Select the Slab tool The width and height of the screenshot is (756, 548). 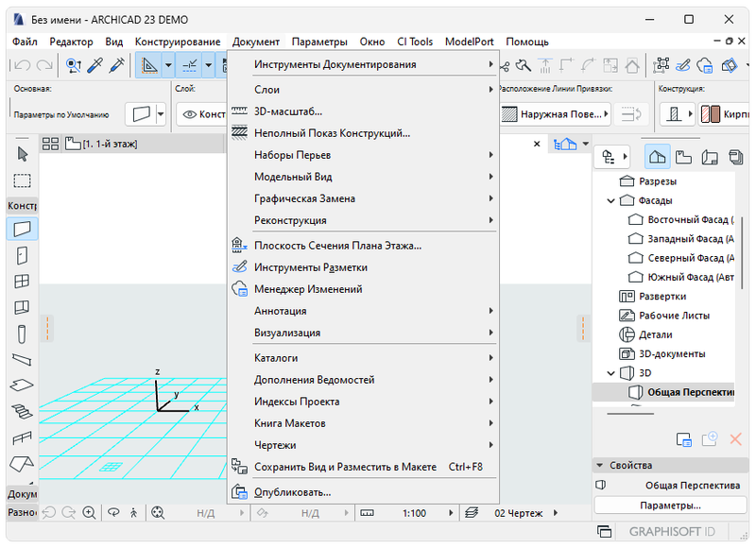22,385
